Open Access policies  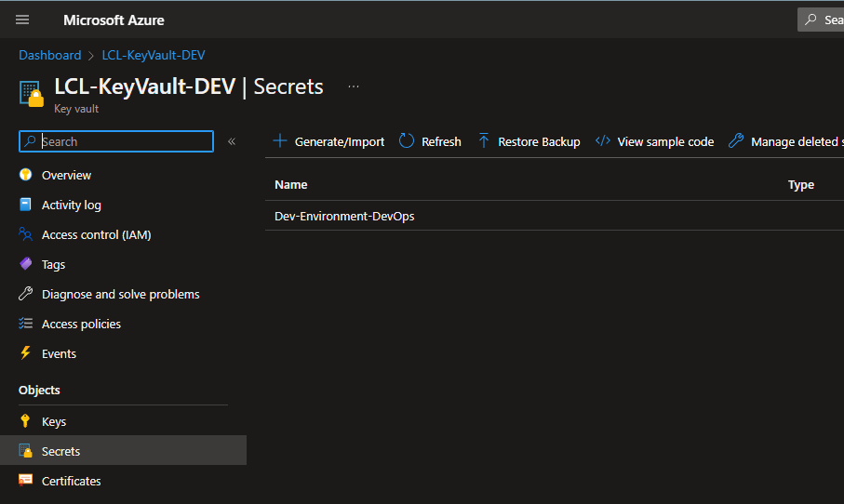coord(81,324)
